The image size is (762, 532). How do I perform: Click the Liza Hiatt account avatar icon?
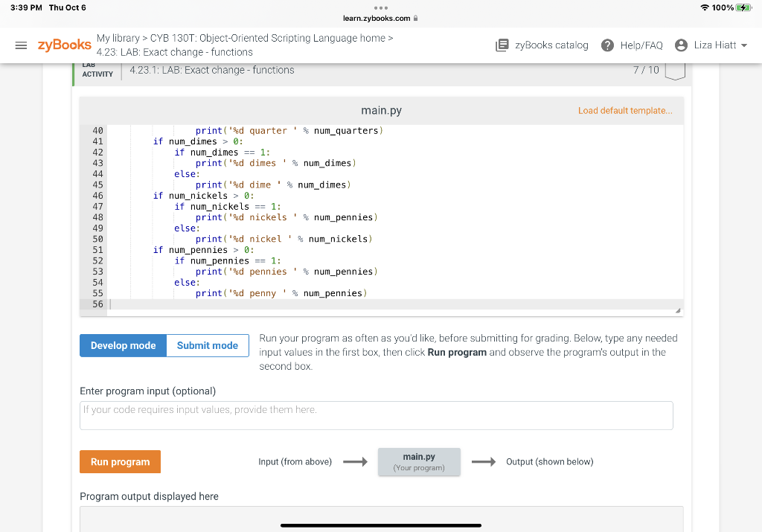[682, 45]
